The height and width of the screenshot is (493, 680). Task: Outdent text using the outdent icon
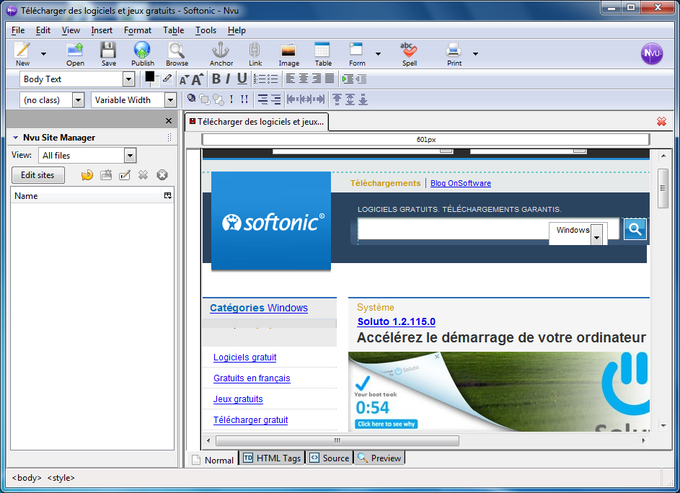(361, 79)
